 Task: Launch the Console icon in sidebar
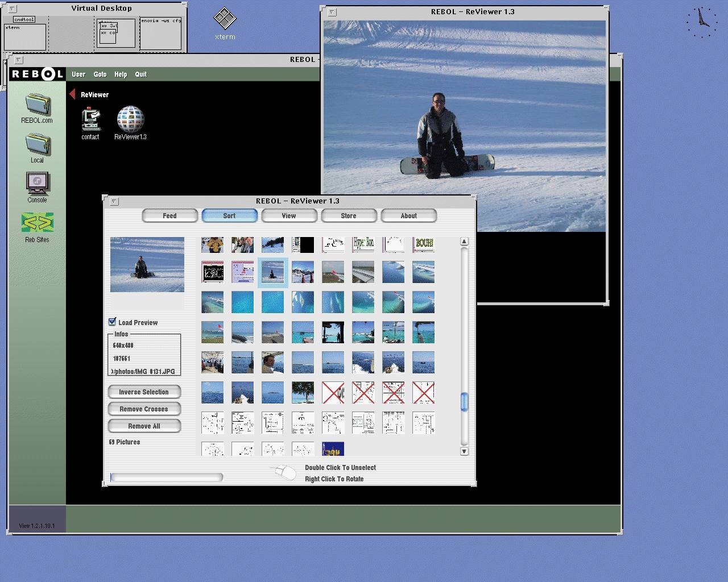tap(38, 184)
